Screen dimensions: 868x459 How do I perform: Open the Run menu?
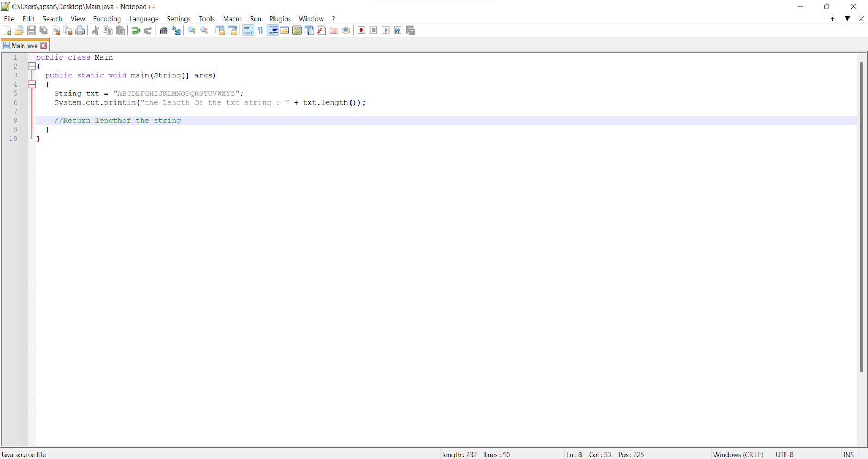tap(256, 18)
